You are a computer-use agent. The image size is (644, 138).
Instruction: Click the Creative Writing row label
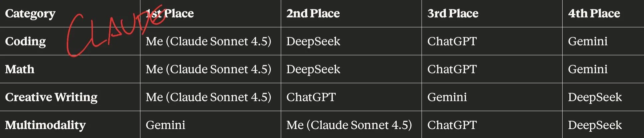click(51, 97)
